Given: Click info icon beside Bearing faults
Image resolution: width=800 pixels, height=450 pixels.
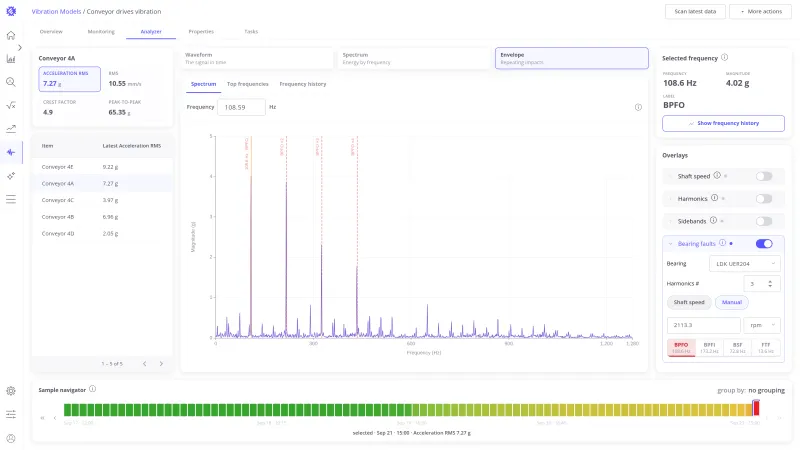Looking at the screenshot, I should point(722,243).
